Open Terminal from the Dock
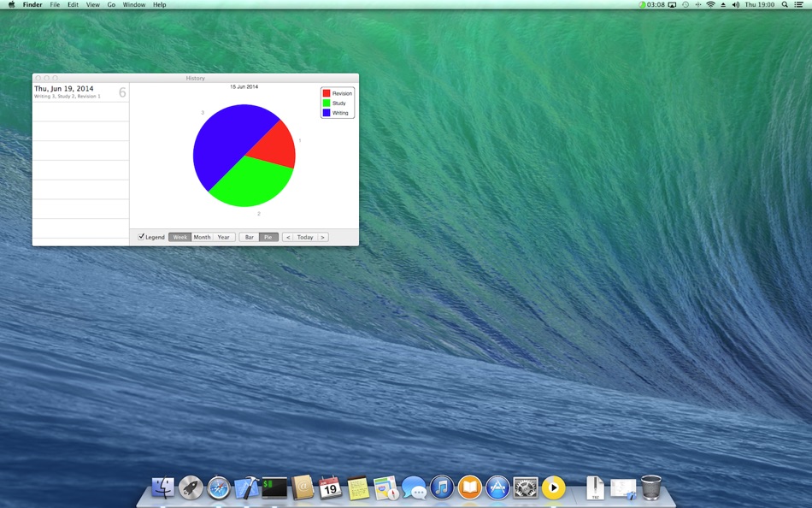This screenshot has width=812, height=508. pyautogui.click(x=274, y=487)
